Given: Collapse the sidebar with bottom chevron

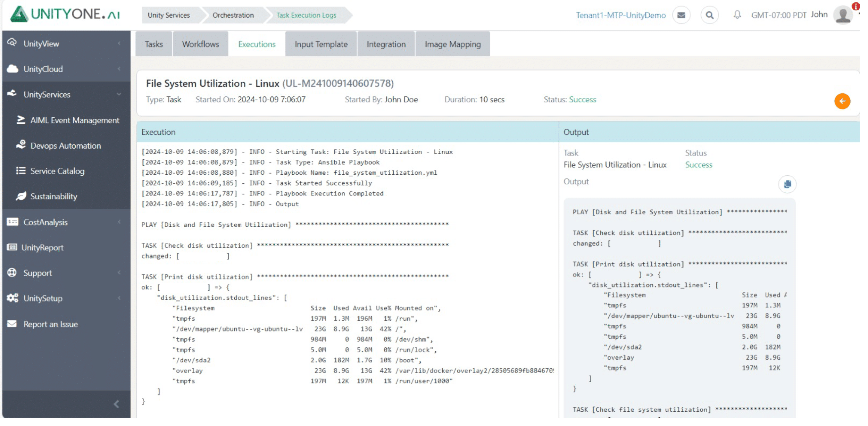Looking at the screenshot, I should 117,404.
